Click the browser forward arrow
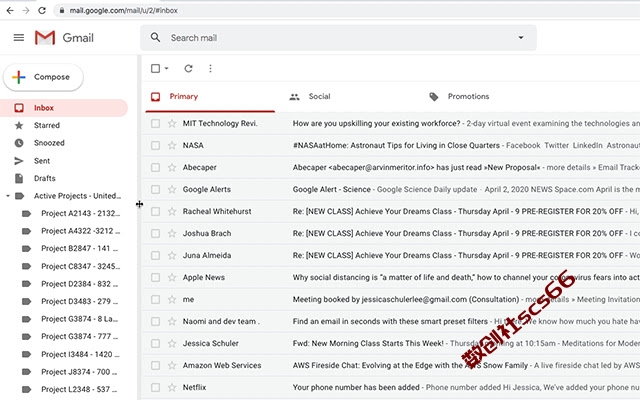Image resolution: width=640 pixels, height=400 pixels. [26, 11]
